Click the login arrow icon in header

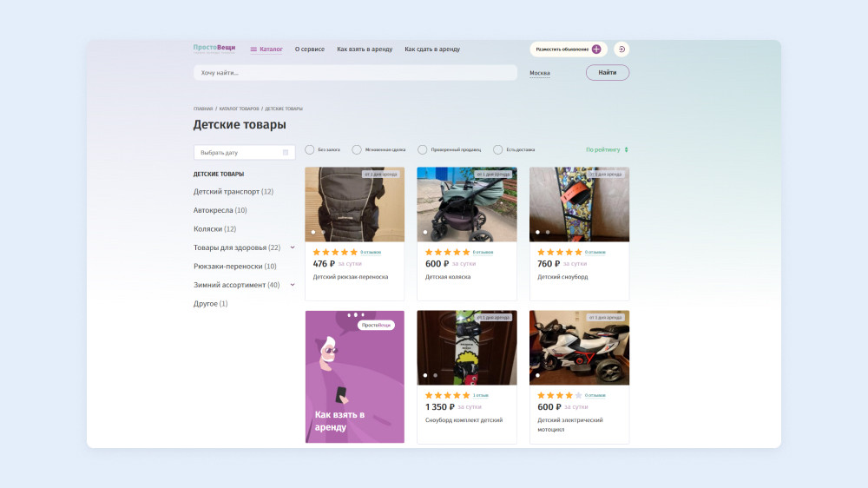(x=621, y=49)
